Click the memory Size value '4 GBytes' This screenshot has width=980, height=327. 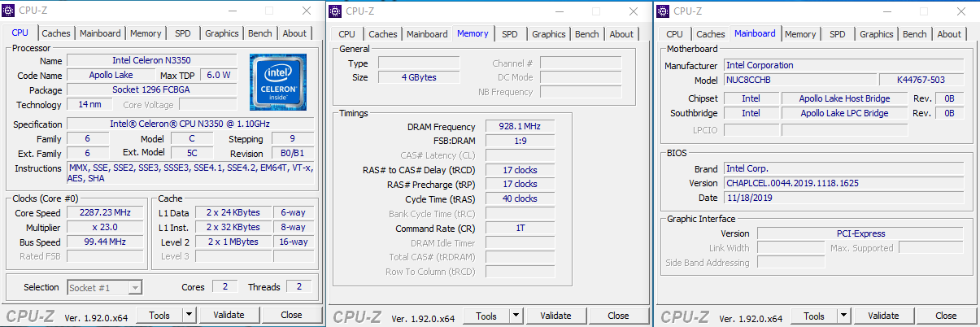[419, 78]
